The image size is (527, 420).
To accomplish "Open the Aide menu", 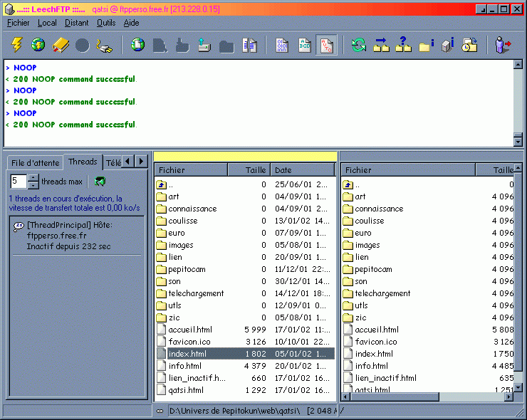I will coord(132,23).
